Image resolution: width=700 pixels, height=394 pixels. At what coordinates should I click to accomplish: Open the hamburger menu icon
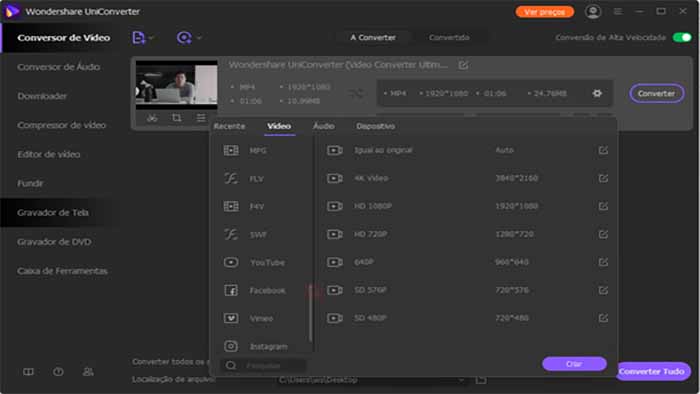tap(618, 12)
